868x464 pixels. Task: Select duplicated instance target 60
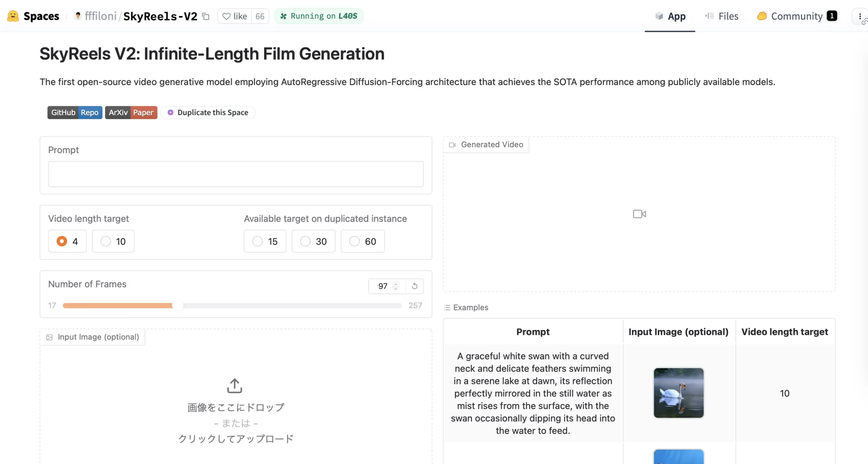click(x=363, y=241)
